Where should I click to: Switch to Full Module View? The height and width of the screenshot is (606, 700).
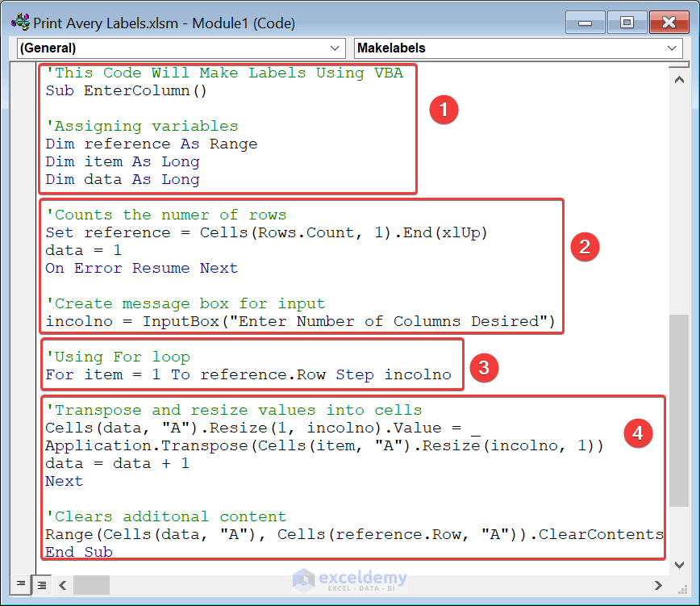41,584
